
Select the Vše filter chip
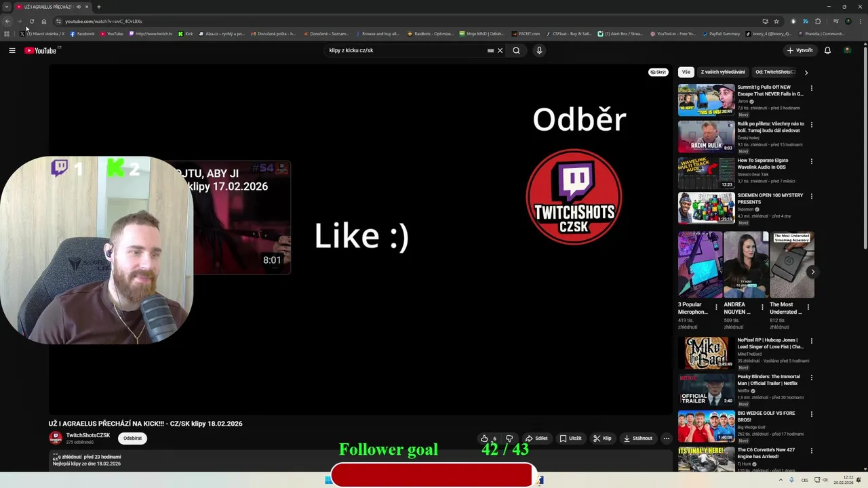[686, 72]
